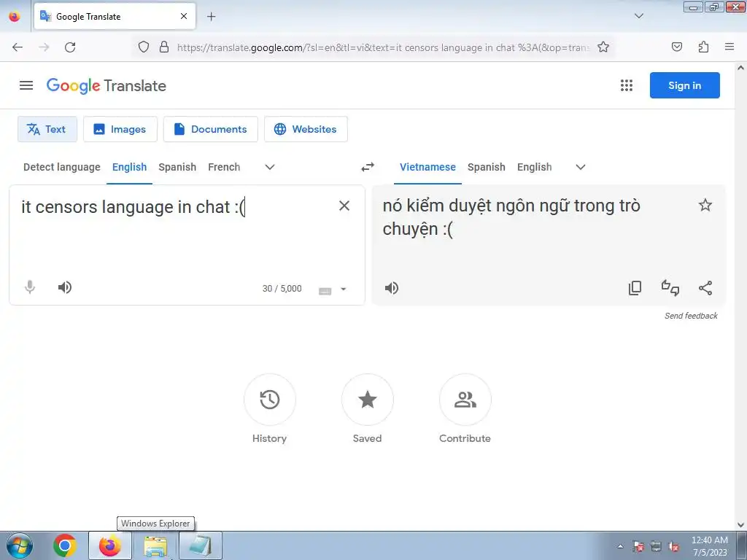This screenshot has width=747, height=560.
Task: Open the Google apps grid
Action: (626, 85)
